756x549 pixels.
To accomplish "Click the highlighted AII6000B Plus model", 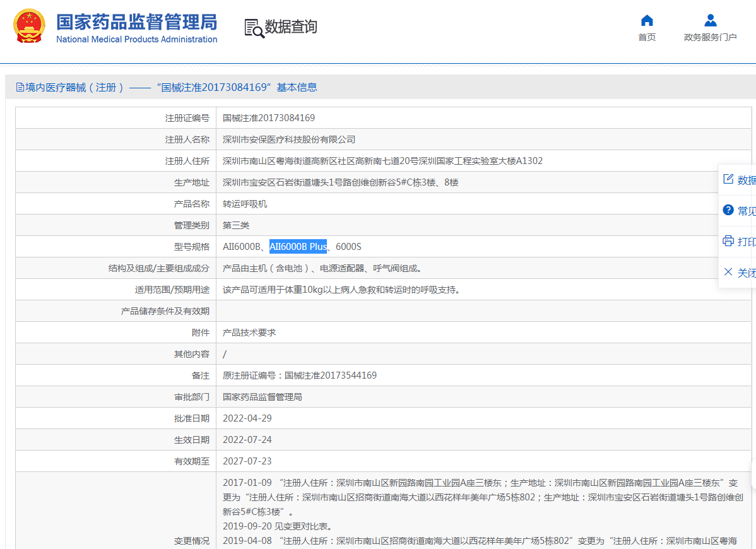I will (x=298, y=247).
